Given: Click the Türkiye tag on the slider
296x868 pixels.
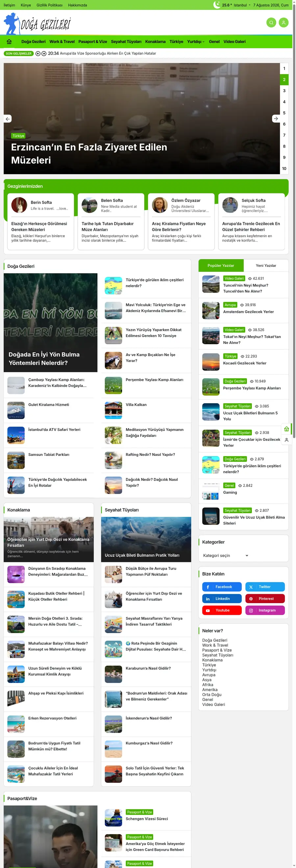Looking at the screenshot, I should (18, 136).
